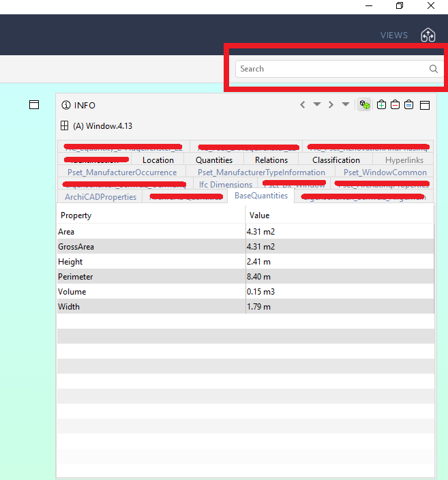Click the (A) Window.4.13 element name
The image size is (448, 480).
(102, 126)
